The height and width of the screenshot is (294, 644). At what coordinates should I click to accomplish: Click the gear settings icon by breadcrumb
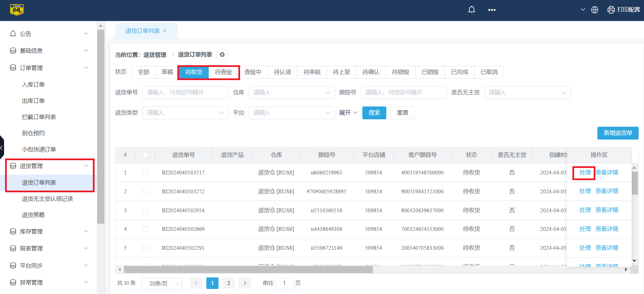(x=222, y=55)
